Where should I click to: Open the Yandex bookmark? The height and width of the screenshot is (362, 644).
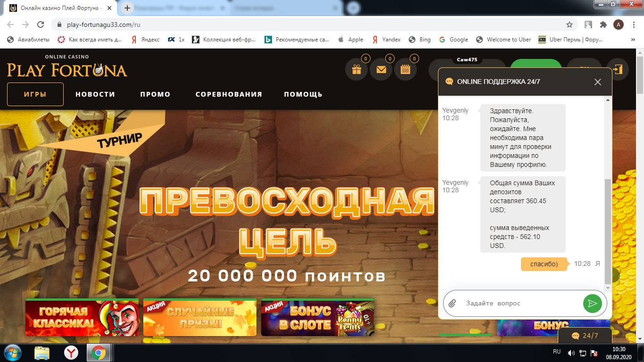click(x=386, y=40)
